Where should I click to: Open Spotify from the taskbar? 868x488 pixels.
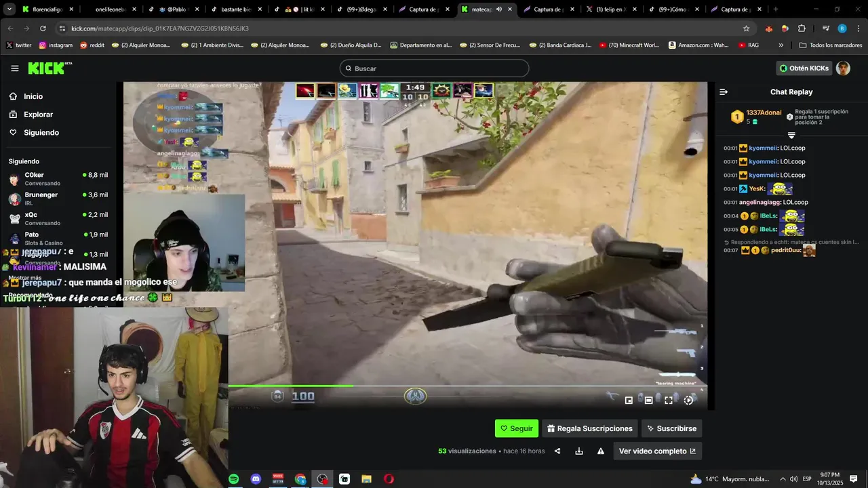tap(234, 479)
